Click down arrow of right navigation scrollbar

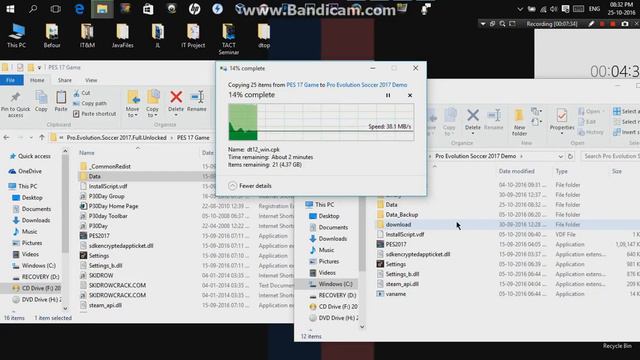click(x=362, y=327)
